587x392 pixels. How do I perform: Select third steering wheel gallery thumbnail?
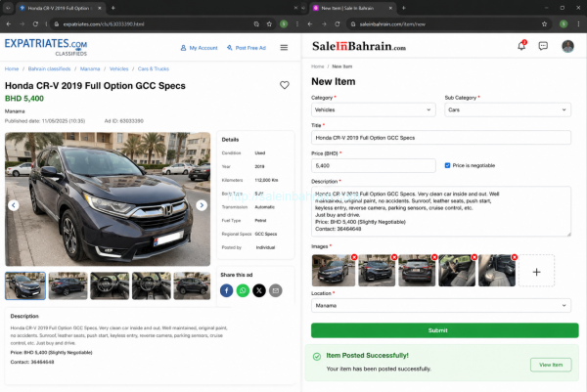[x=110, y=285]
